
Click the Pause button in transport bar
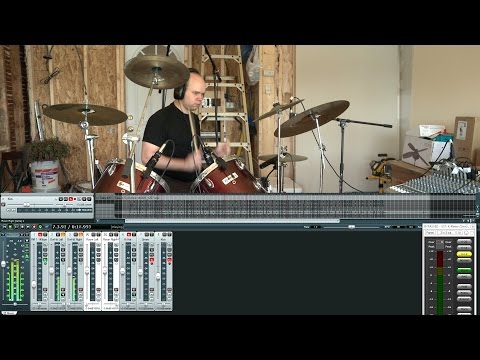tap(16, 227)
